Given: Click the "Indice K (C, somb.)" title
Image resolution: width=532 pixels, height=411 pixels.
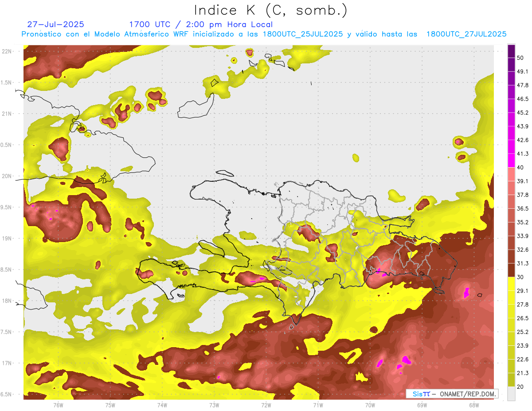Looking at the screenshot, I should [271, 10].
